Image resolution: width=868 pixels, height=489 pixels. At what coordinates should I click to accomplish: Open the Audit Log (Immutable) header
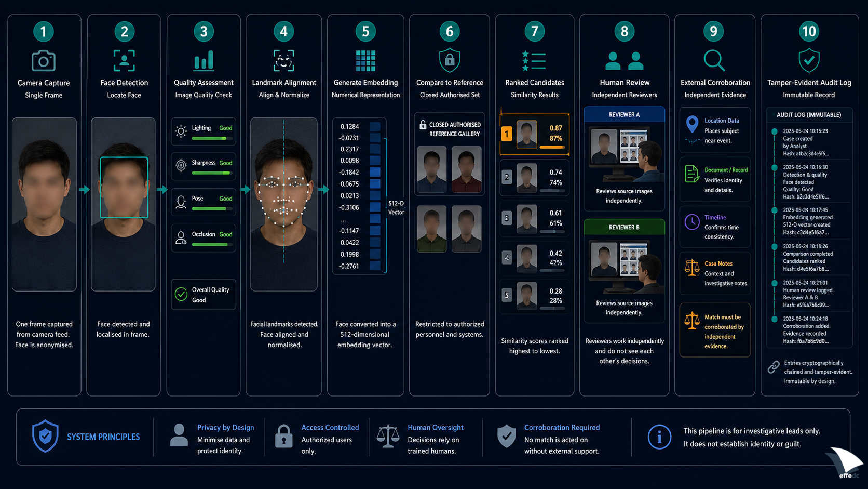click(809, 115)
